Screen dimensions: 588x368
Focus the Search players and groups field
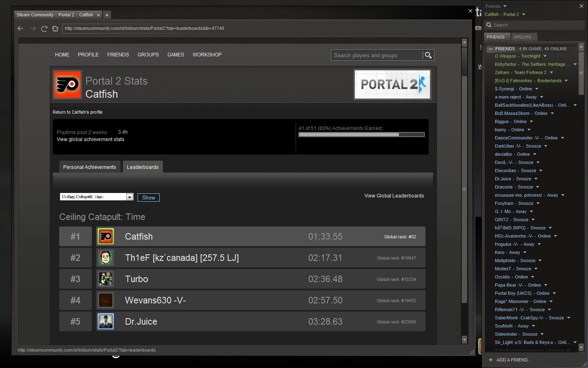click(x=377, y=55)
